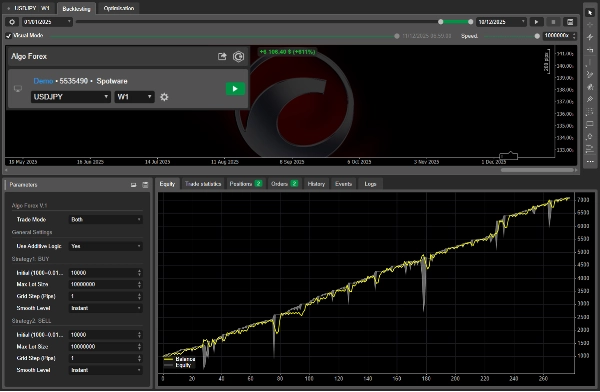Click the date range end handle
Viewport: 600px width, 392px height.
(471, 22)
